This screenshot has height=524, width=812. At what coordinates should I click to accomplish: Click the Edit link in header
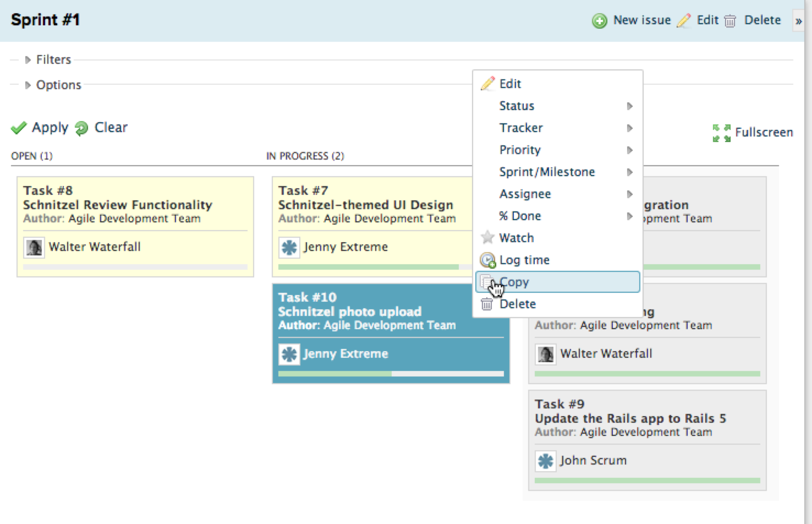(707, 20)
